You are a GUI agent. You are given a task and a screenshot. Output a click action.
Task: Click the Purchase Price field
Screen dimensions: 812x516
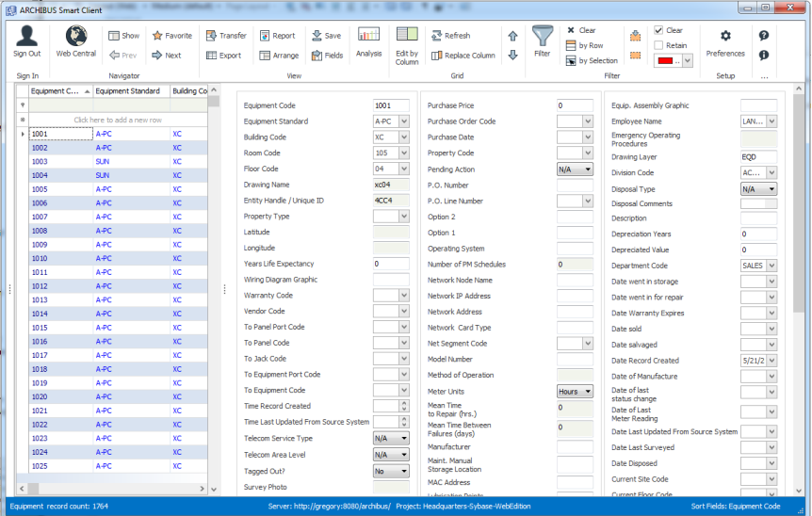(x=575, y=105)
